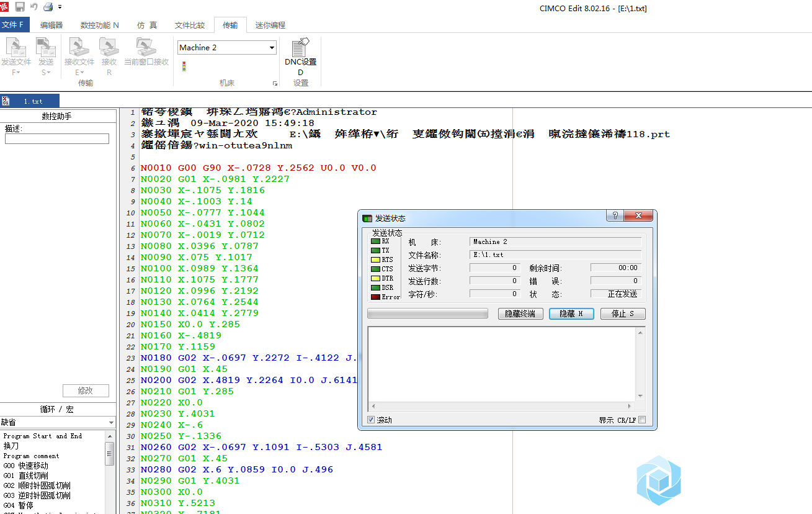Click the 接收文件 receive file icon
812x514 pixels.
[x=79, y=48]
